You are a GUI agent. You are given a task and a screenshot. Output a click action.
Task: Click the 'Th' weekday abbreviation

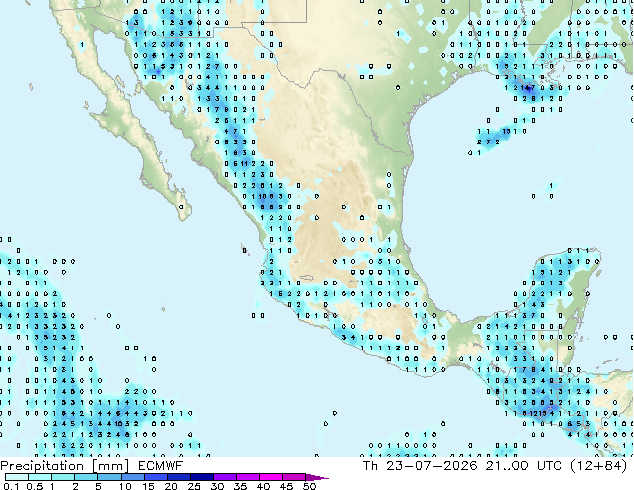coord(370,466)
